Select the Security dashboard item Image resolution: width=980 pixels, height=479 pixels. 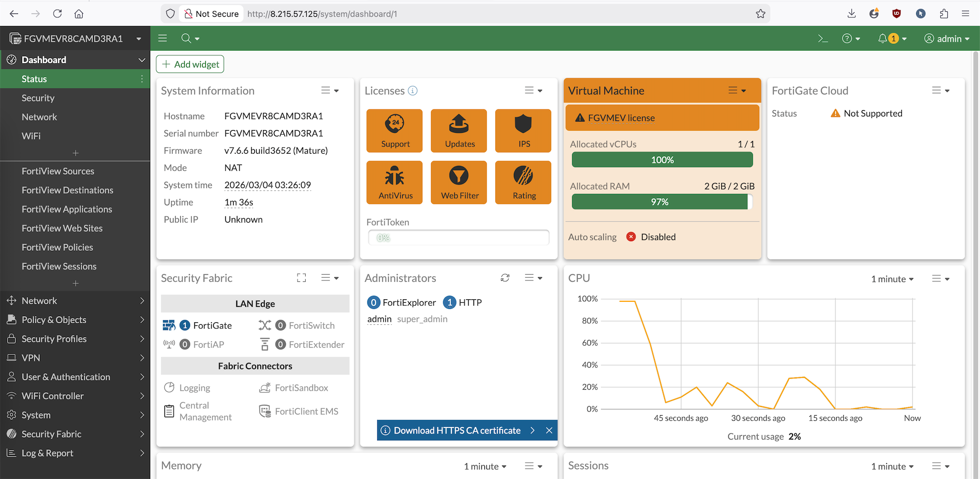38,98
